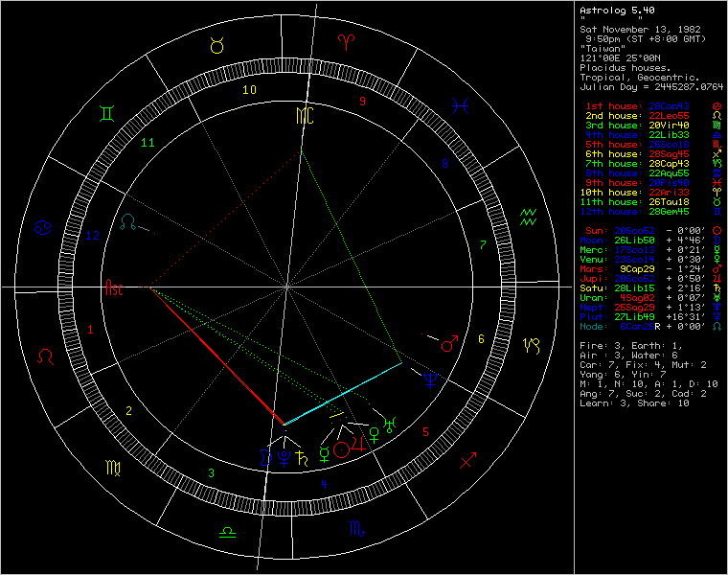Click the 'Tropical, Geocentric.' line
728x575 pixels.
640,78
